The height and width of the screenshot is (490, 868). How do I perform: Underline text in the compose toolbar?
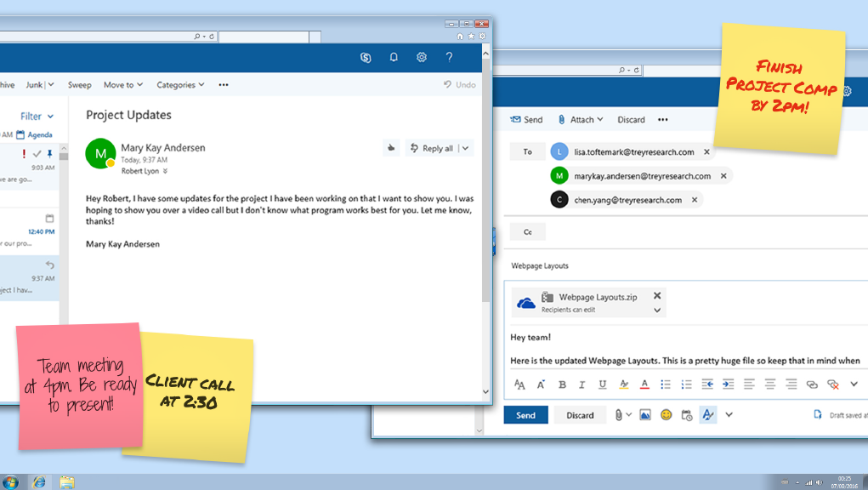[602, 385]
